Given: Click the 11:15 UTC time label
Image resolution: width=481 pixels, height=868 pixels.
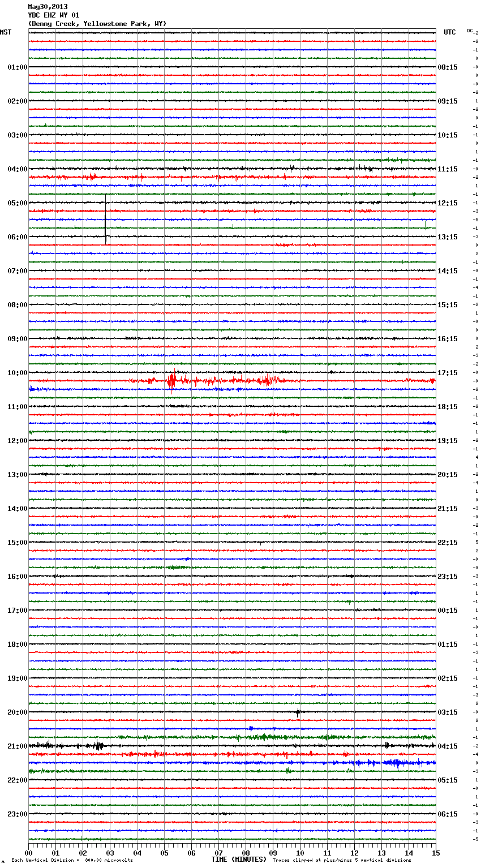Looking at the screenshot, I should (x=448, y=169).
